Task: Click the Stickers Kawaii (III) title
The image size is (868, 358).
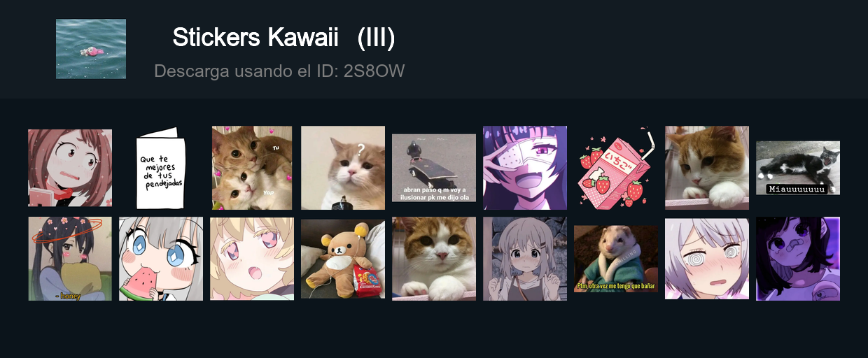Action: coord(283,38)
